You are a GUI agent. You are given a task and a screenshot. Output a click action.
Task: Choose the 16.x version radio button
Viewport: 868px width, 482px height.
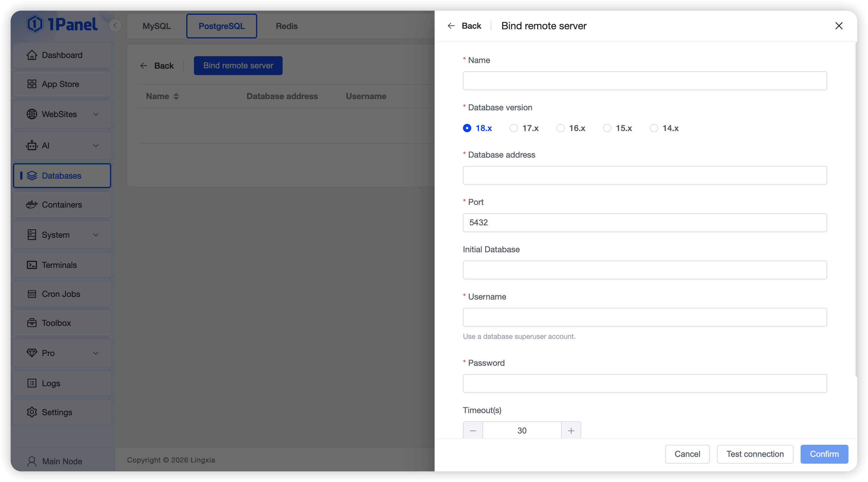[x=560, y=128]
